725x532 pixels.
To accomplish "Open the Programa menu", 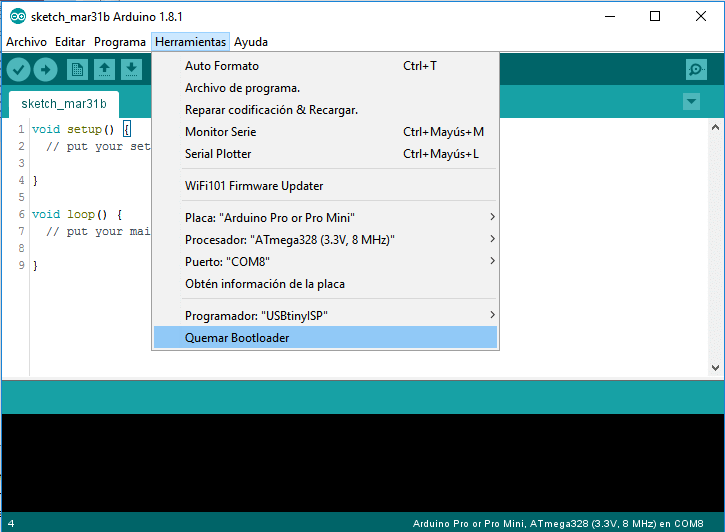I will tap(120, 42).
